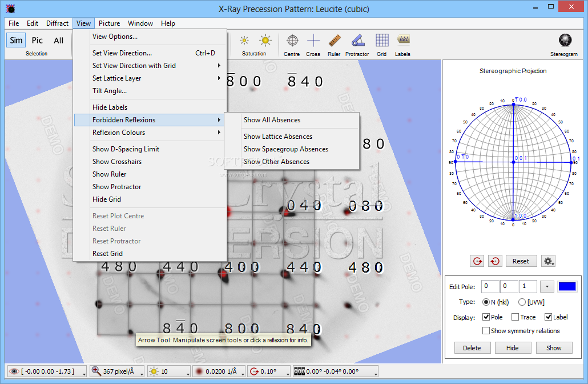Click the stereogram Reset button
This screenshot has width=588, height=384.
[x=521, y=261]
